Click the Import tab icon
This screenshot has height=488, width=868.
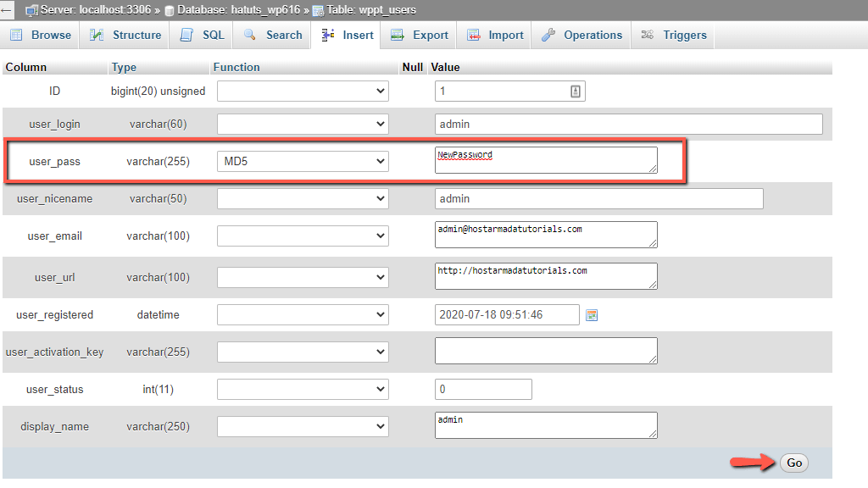[473, 35]
